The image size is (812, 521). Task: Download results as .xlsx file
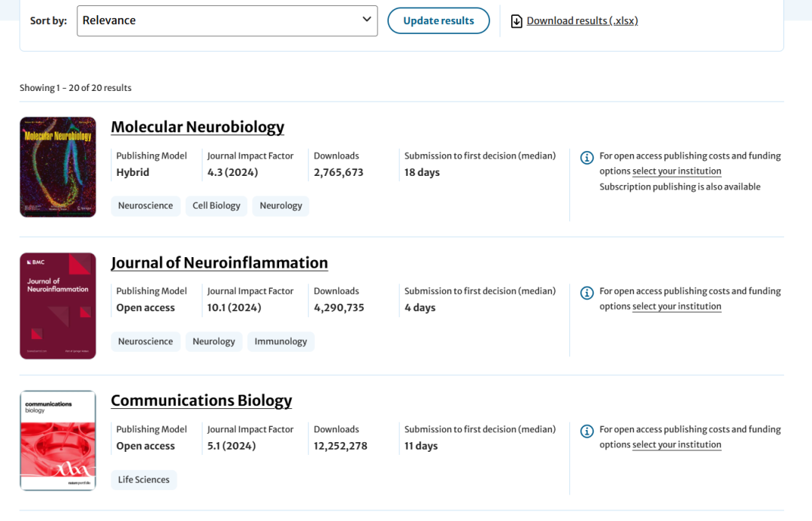pyautogui.click(x=582, y=21)
